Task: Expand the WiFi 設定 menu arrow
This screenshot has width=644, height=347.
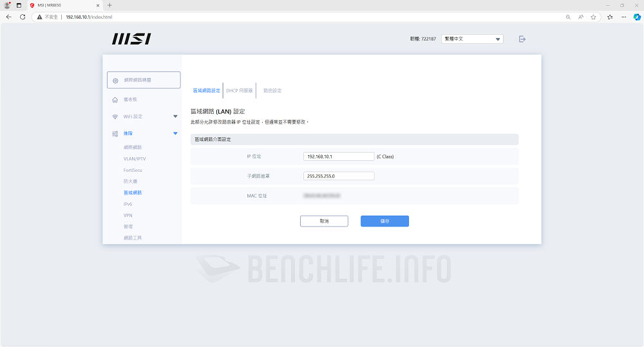Action: [x=175, y=117]
